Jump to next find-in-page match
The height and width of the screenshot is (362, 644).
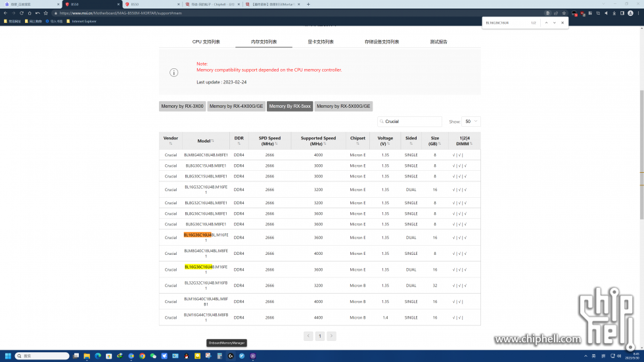[x=555, y=23]
